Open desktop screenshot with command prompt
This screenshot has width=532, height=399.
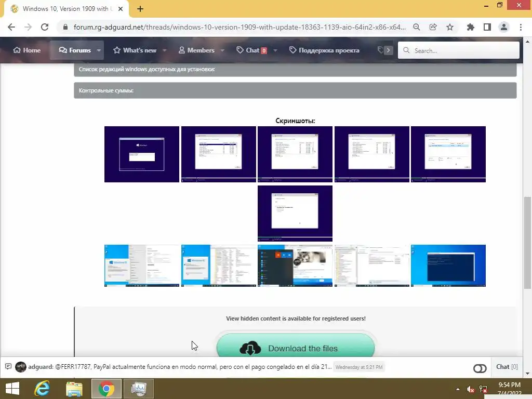coord(448,265)
